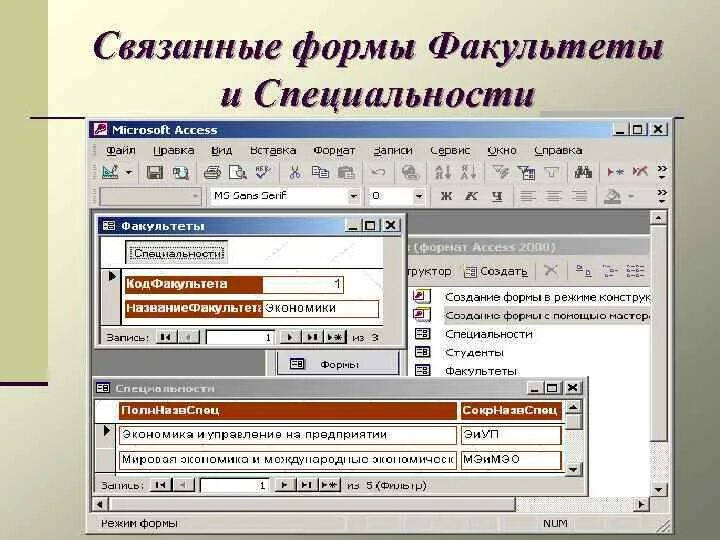Run the Spelling check icon

[x=263, y=173]
